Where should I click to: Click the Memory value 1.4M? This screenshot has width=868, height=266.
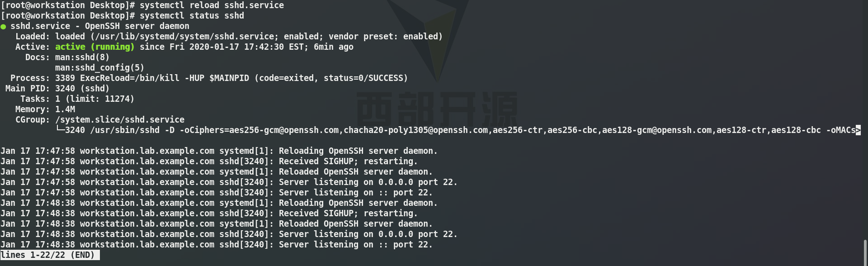click(x=65, y=109)
